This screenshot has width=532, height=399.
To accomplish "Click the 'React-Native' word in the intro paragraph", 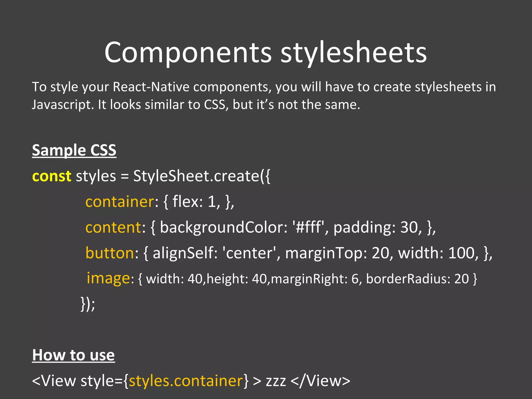I will point(151,87).
